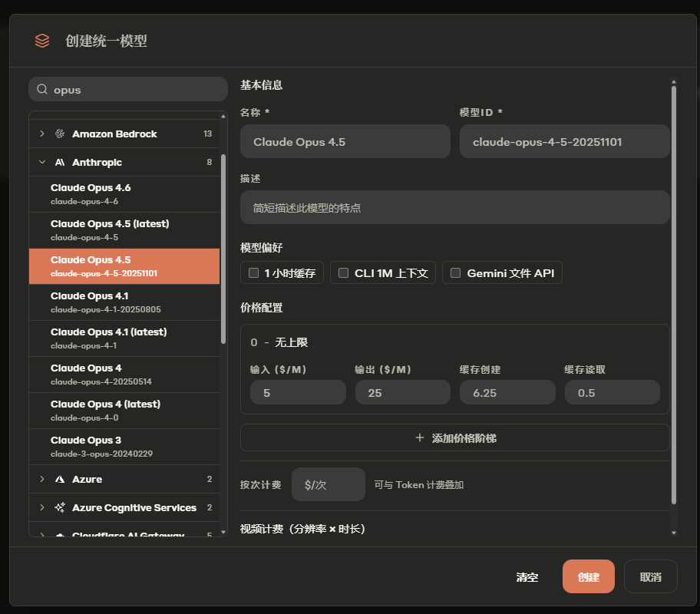Click the search magnifier icon
The width and height of the screenshot is (700, 614).
click(x=42, y=89)
